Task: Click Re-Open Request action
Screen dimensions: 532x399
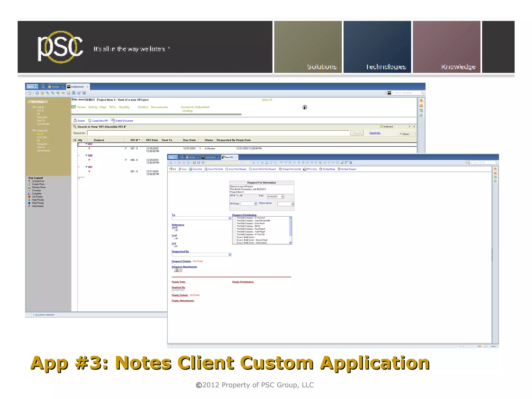Action: (x=347, y=169)
